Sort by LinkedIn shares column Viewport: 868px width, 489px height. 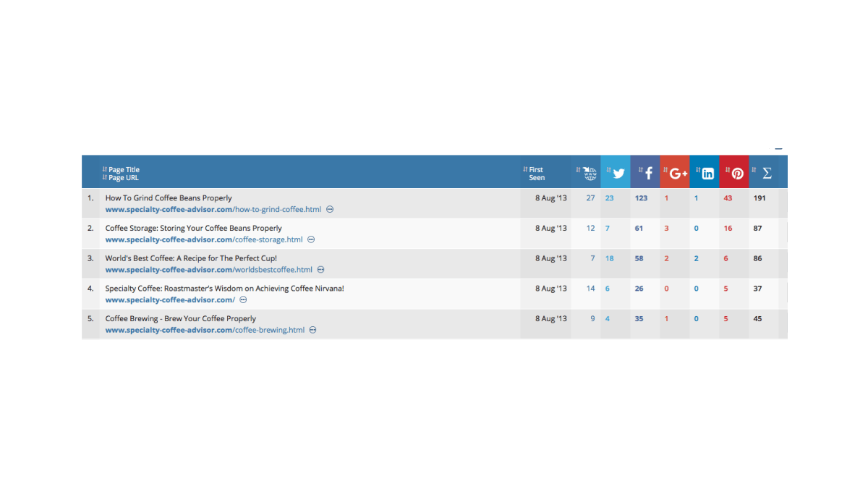coord(705,172)
